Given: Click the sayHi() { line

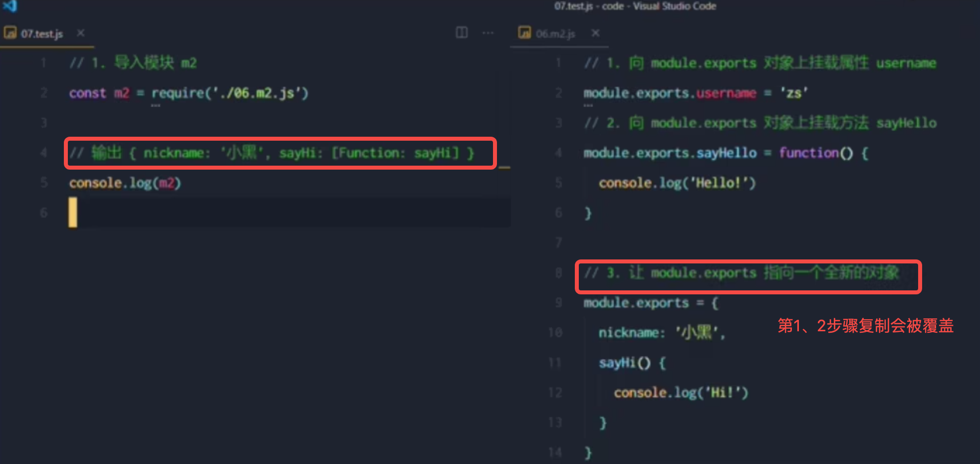Looking at the screenshot, I should pos(632,363).
